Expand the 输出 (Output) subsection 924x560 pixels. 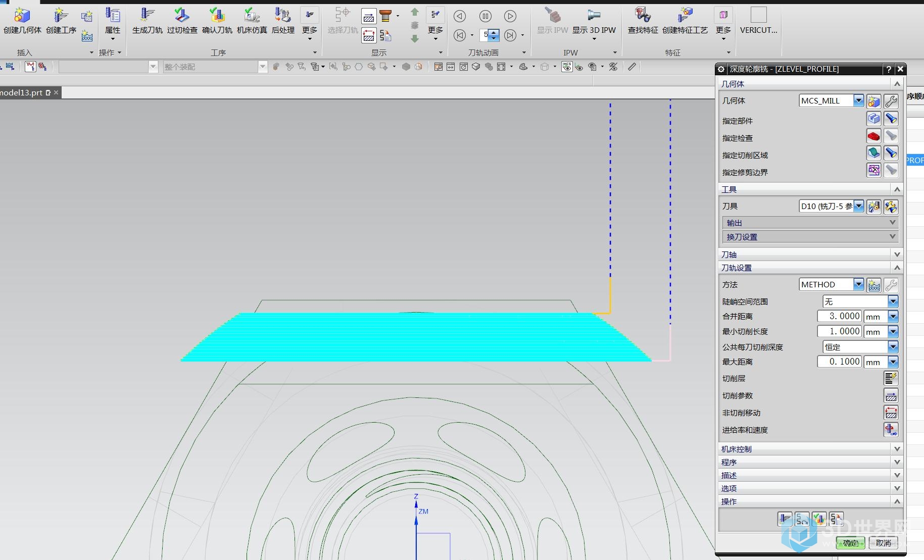(x=810, y=223)
